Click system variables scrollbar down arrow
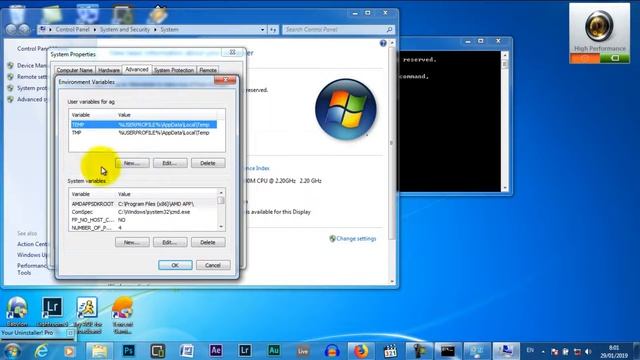This screenshot has width=640, height=360. pos(221,227)
